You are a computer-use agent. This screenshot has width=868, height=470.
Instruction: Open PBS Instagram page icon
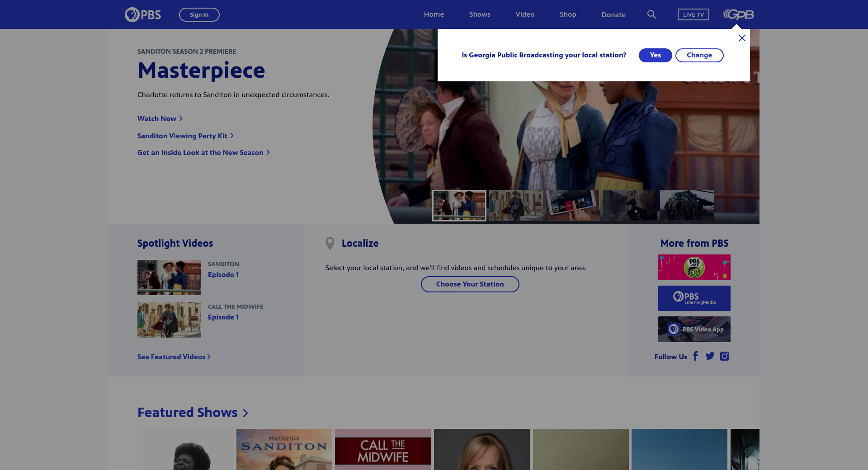725,356
